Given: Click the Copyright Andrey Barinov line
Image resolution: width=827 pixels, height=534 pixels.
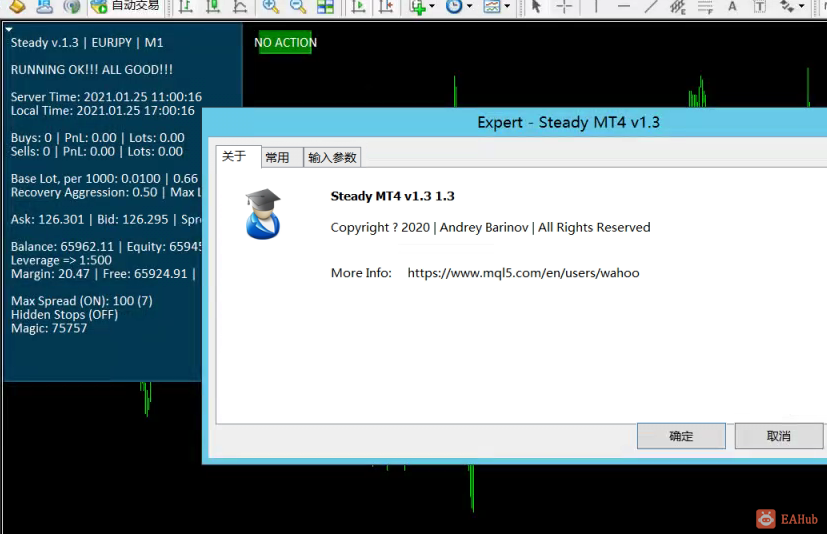Looking at the screenshot, I should [x=491, y=227].
